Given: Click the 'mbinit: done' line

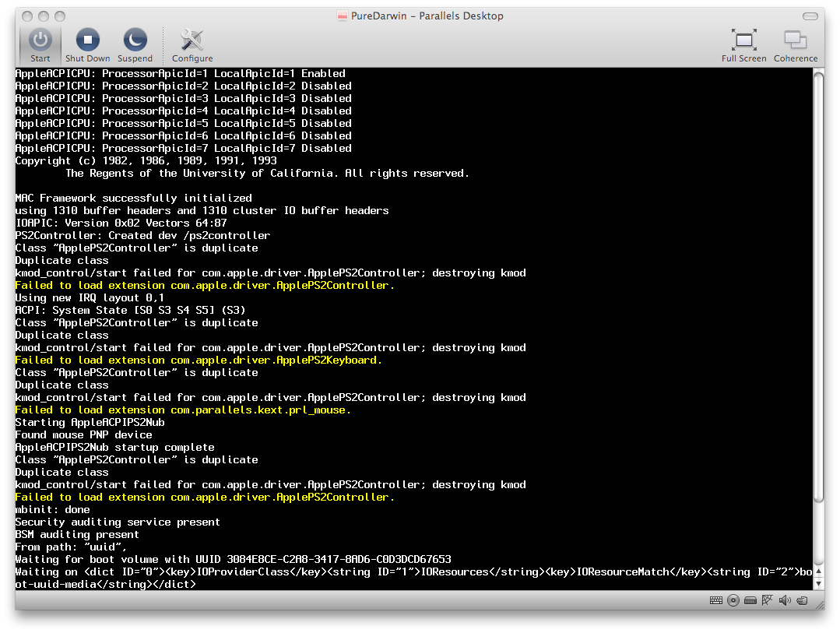Looking at the screenshot, I should coord(52,510).
